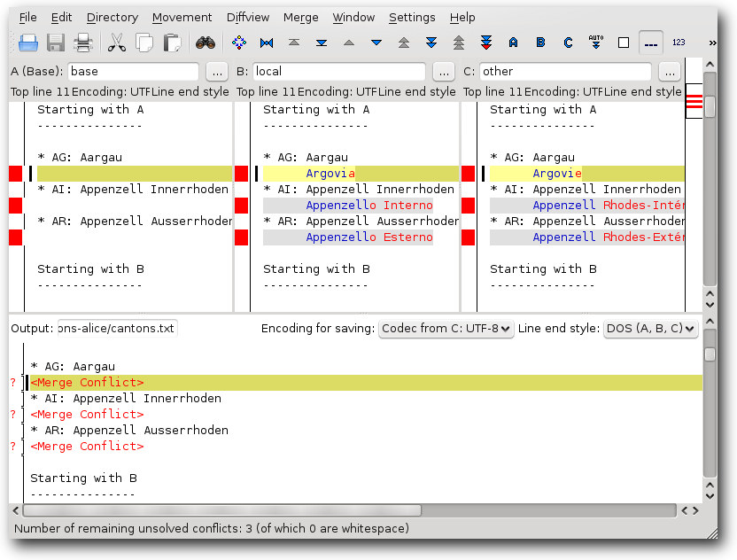The height and width of the screenshot is (560, 737).
Task: Open the Window menu
Action: point(353,18)
